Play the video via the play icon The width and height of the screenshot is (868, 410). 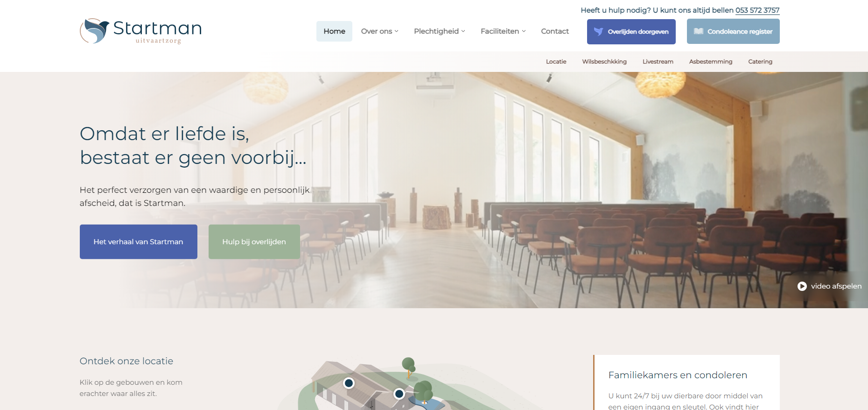point(802,286)
